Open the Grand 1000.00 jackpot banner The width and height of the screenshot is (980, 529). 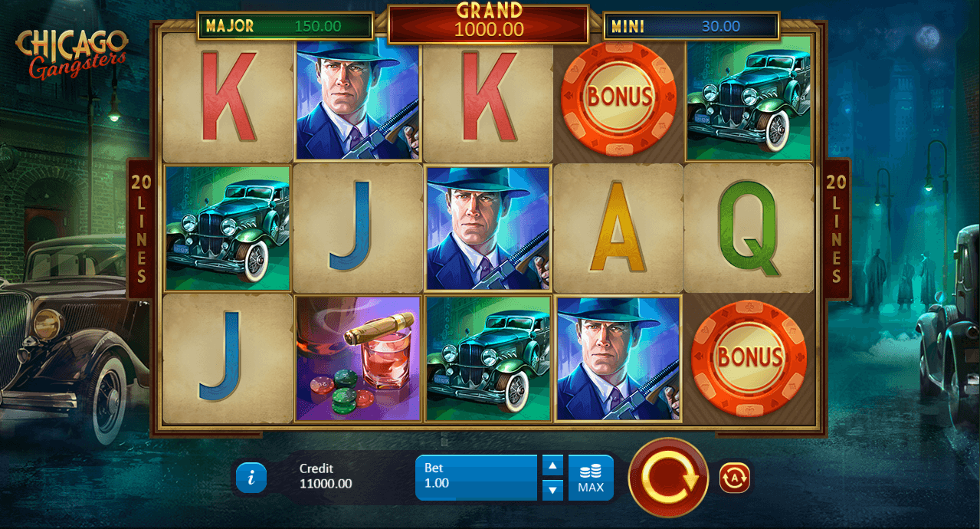(489, 23)
